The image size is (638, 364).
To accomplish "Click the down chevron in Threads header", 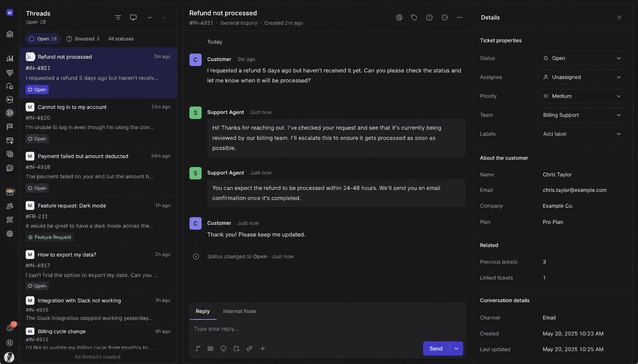I will tap(150, 18).
